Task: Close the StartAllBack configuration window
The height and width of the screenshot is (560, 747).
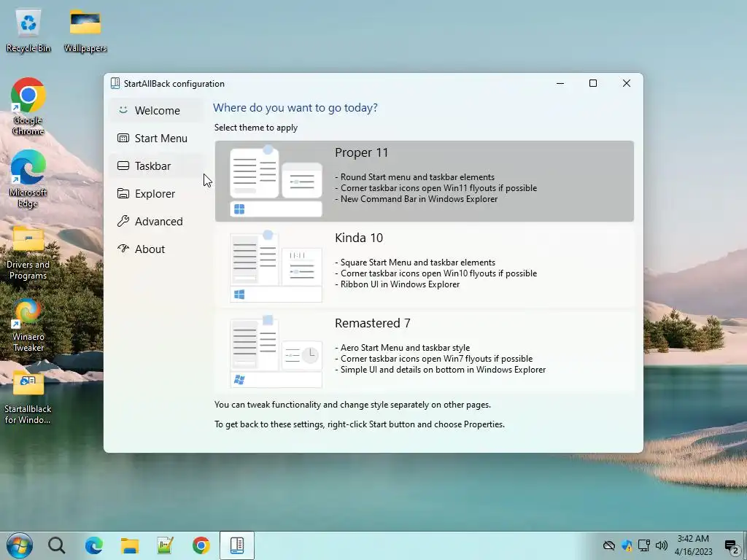Action: coord(627,83)
